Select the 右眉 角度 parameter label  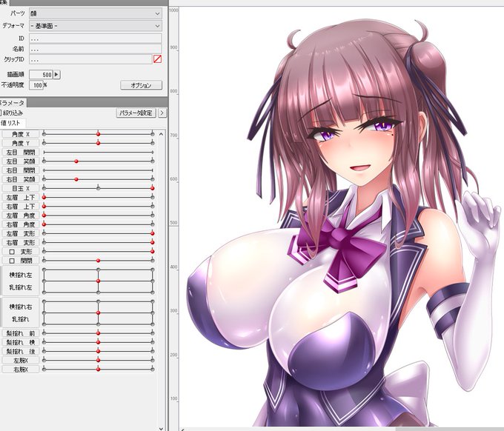[x=21, y=224]
